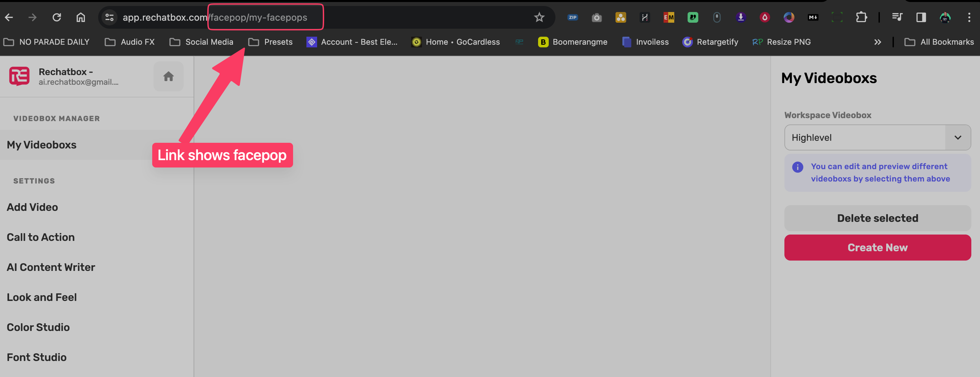Open the colorful circle extension

(x=789, y=17)
